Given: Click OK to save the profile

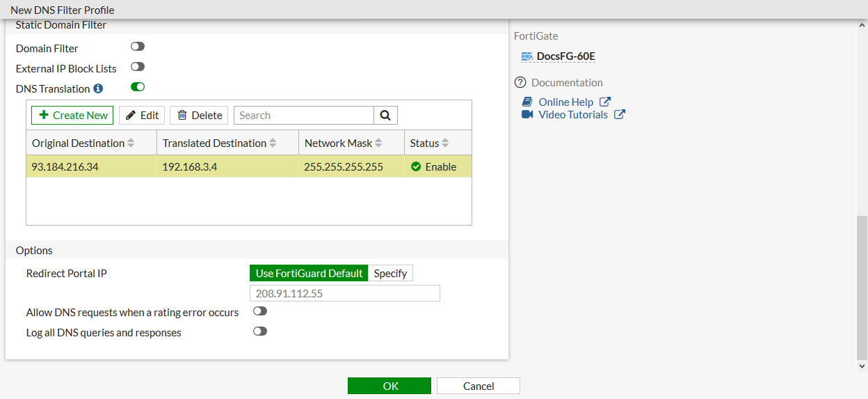Looking at the screenshot, I should tap(389, 386).
